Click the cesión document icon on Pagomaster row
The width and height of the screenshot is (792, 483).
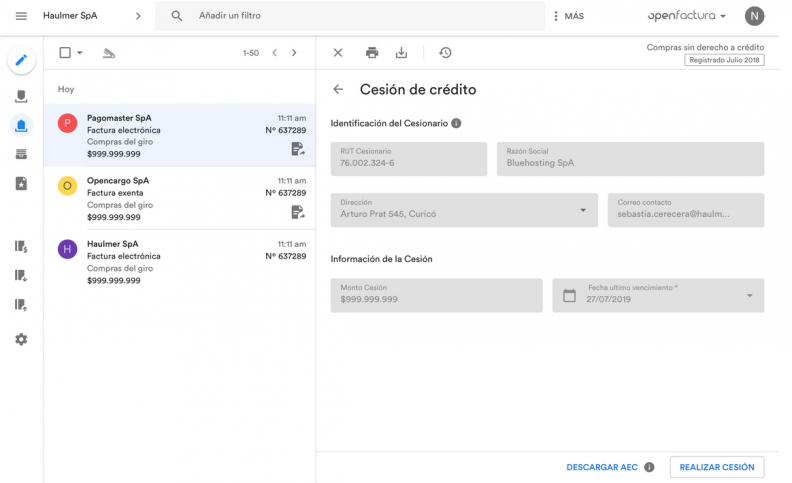[298, 149]
